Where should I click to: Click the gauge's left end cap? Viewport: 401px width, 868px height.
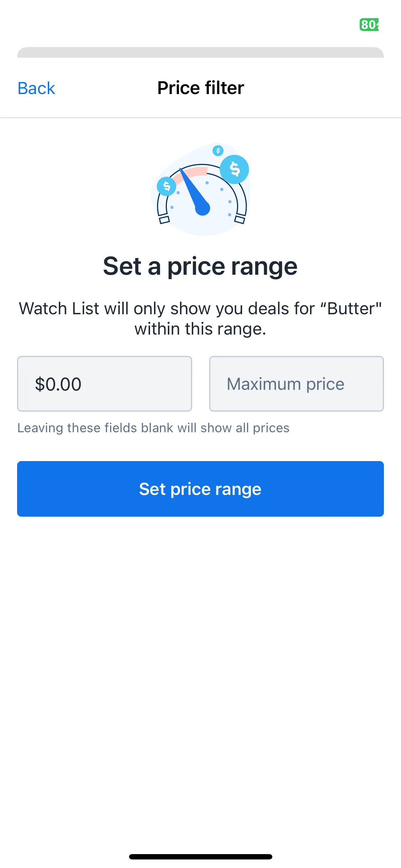point(164,219)
